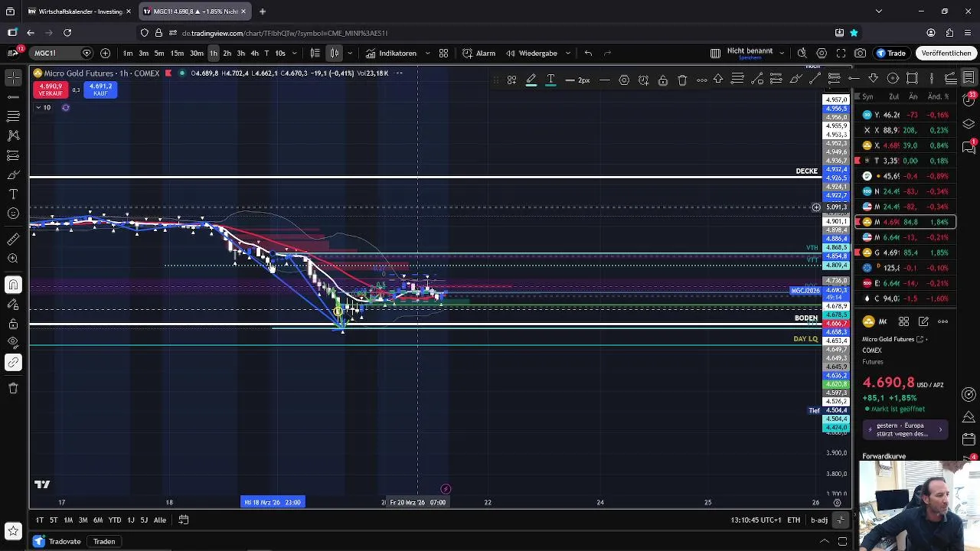
Task: Remove drawings with the trash icon in sidebar
Action: pyautogui.click(x=13, y=388)
